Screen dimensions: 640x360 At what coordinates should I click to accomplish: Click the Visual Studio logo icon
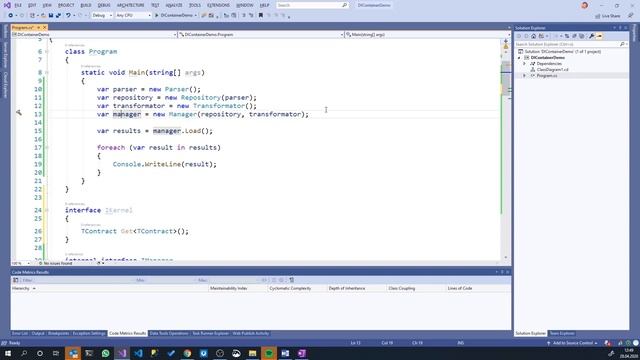click(x=7, y=5)
